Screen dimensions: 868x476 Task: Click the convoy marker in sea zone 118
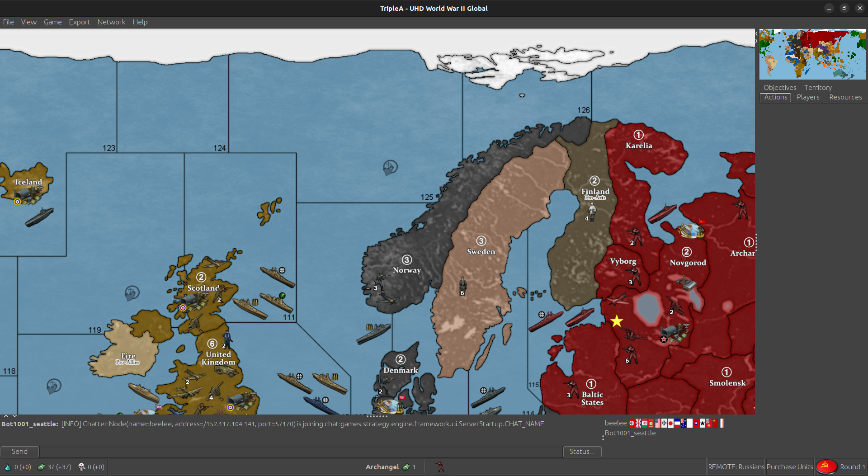(54, 386)
